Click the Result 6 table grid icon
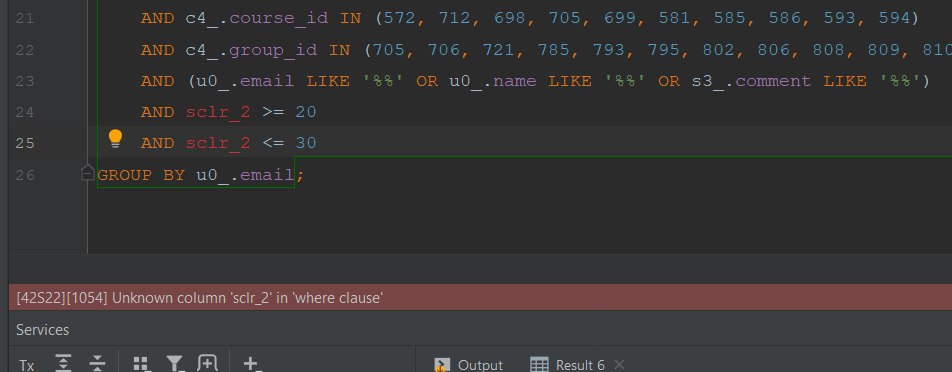 539,365
